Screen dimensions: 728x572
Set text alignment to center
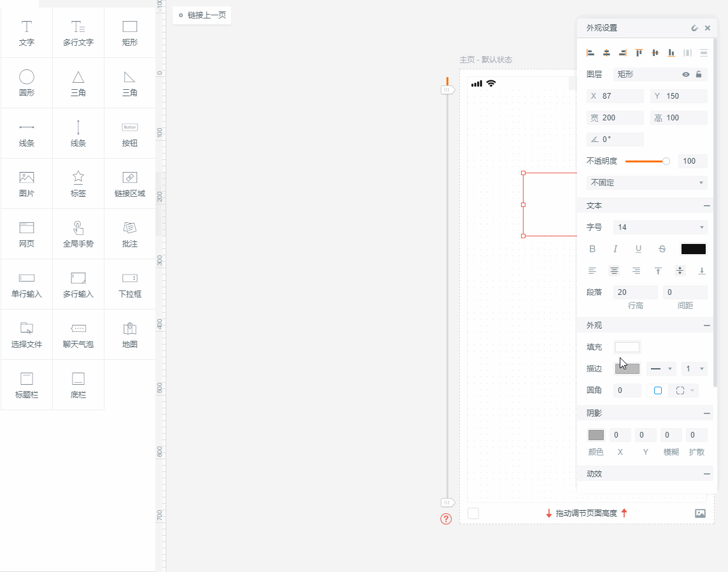pos(614,271)
